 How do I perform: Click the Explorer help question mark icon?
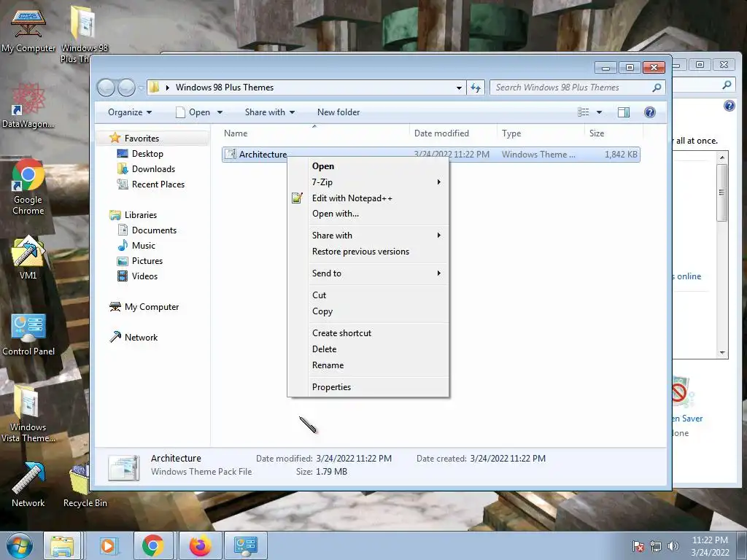pyautogui.click(x=649, y=112)
